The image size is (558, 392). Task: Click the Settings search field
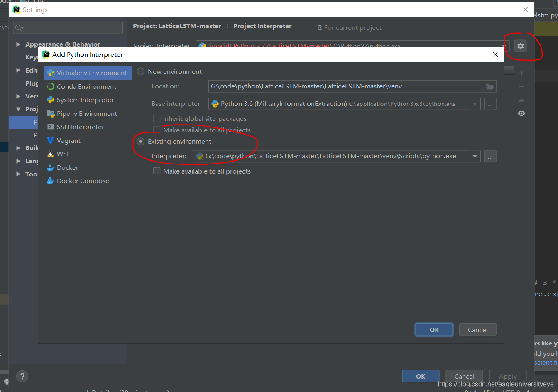(68, 28)
